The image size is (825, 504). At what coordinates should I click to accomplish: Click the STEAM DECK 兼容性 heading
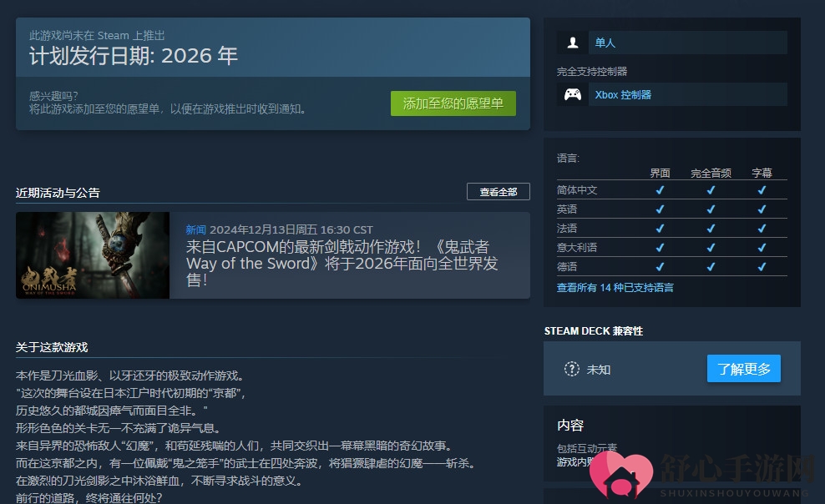tap(594, 331)
